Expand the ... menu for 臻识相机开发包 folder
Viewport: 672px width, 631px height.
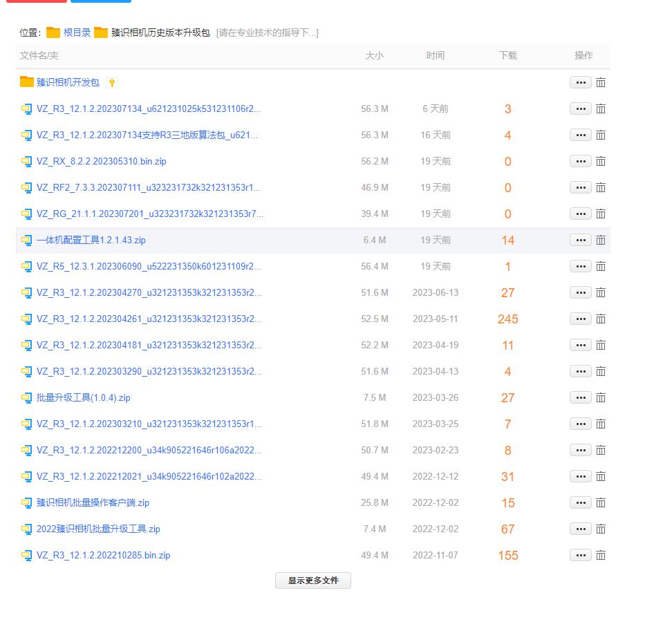[x=580, y=83]
